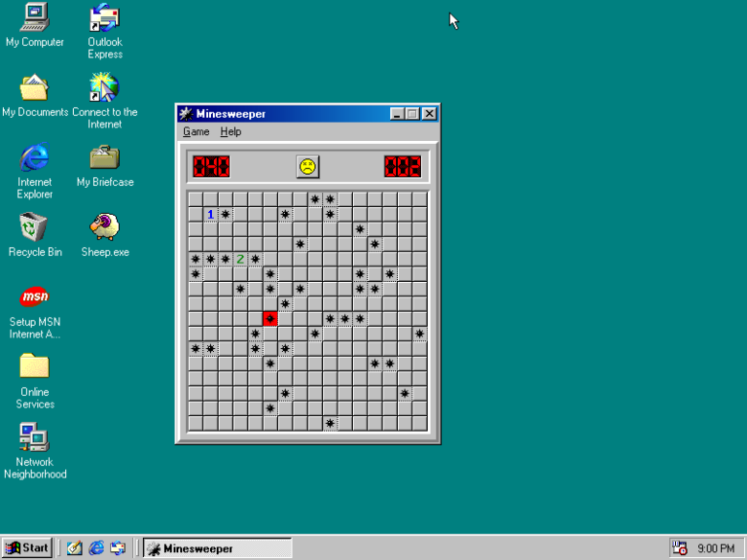Image resolution: width=747 pixels, height=560 pixels.
Task: Select the Online Services folder icon
Action: (x=35, y=381)
